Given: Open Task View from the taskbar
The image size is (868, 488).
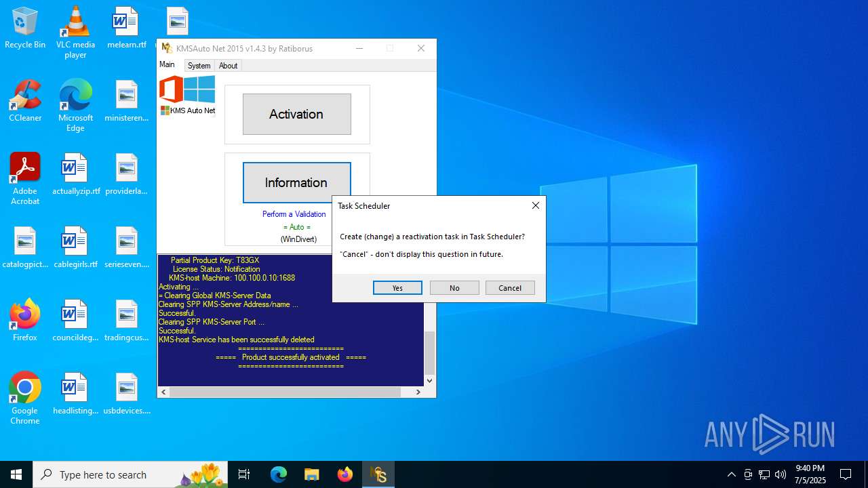Looking at the screenshot, I should [x=244, y=474].
